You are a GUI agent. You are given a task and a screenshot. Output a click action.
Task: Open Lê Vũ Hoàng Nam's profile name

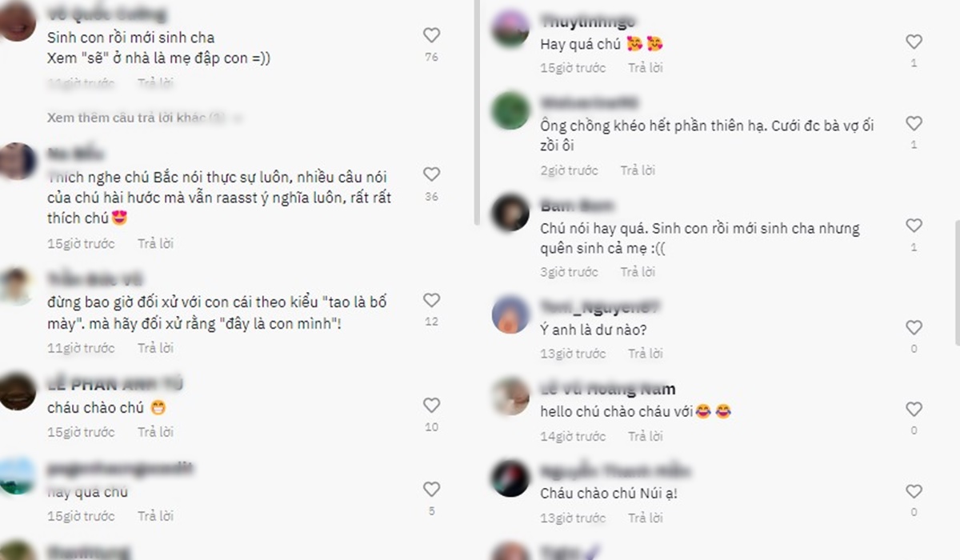point(608,390)
